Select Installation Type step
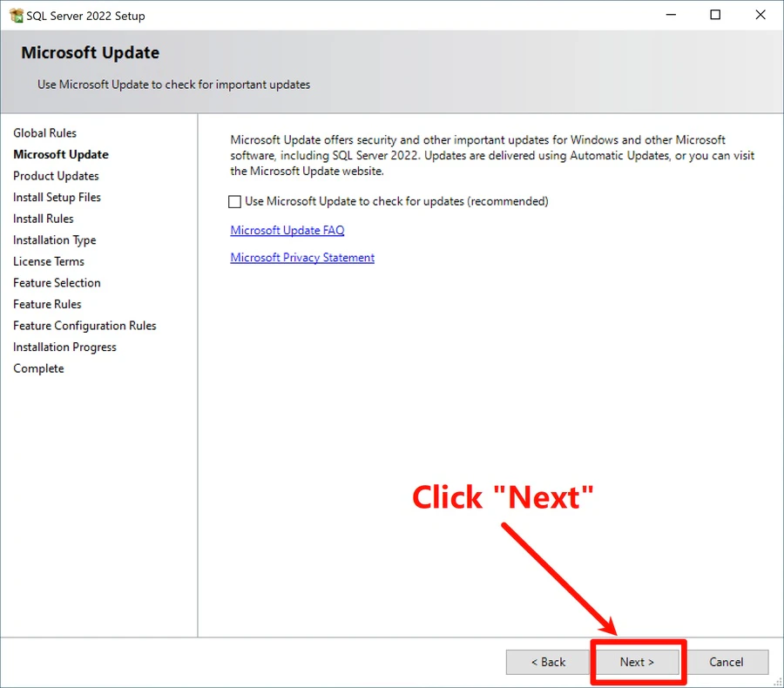The height and width of the screenshot is (688, 784). coord(55,240)
